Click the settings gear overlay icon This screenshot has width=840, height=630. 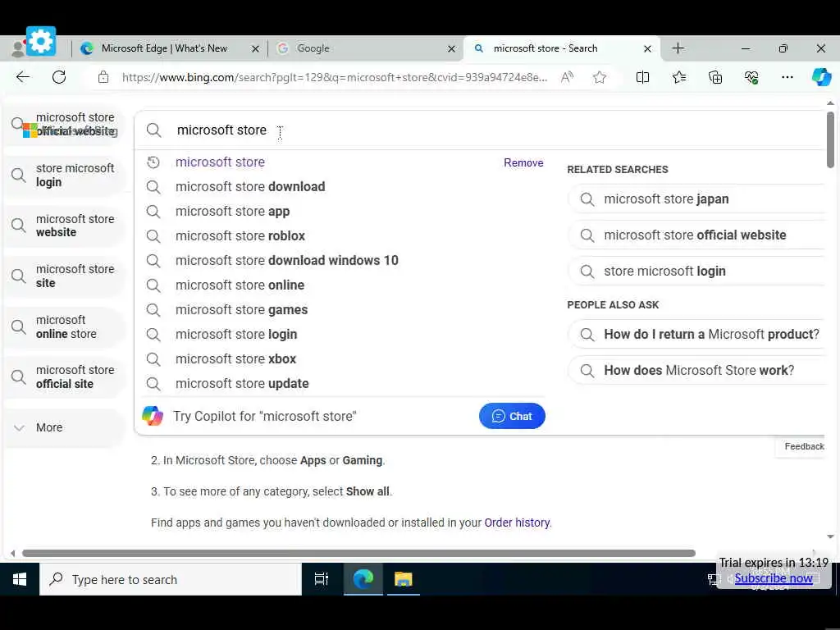pyautogui.click(x=41, y=41)
